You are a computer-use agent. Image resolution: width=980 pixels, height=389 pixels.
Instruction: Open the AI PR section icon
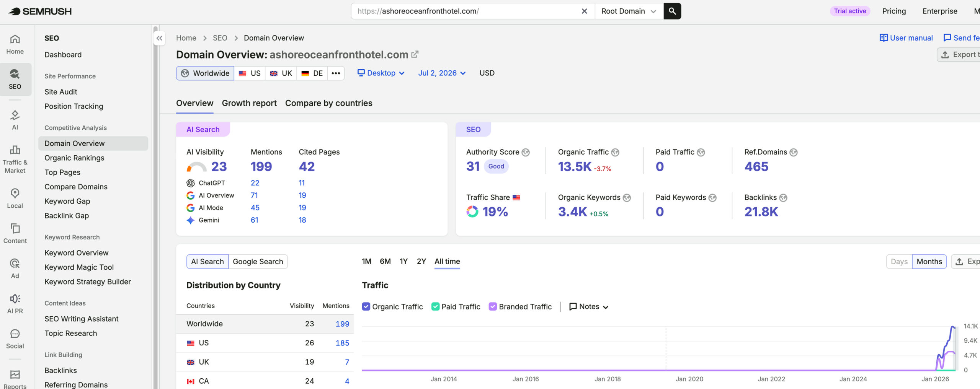pyautogui.click(x=15, y=304)
